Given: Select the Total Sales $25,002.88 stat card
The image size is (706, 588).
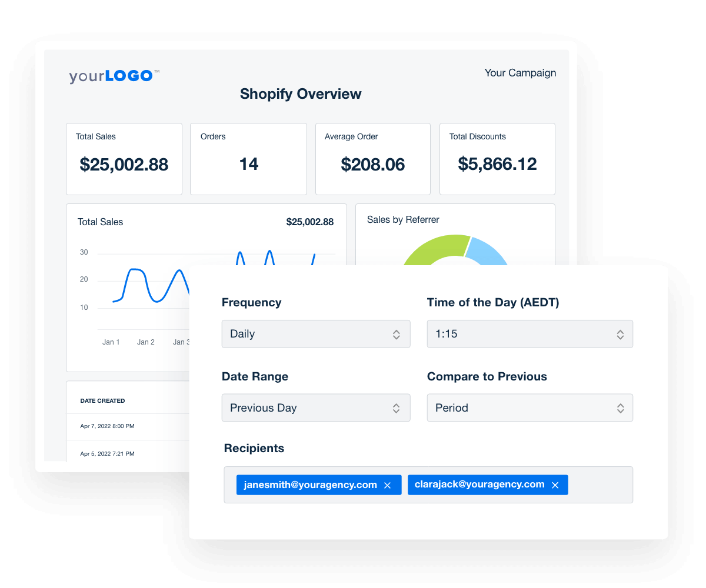Looking at the screenshot, I should point(124,159).
